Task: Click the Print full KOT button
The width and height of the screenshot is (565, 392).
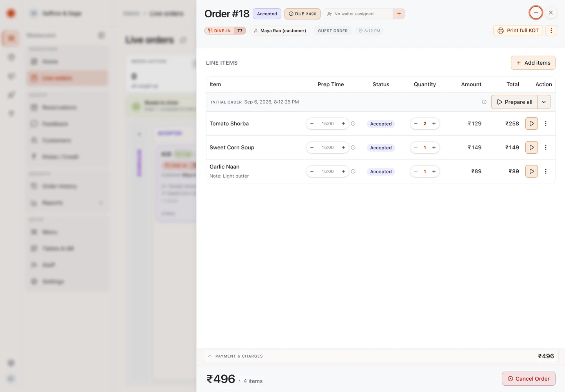Action: click(x=518, y=31)
